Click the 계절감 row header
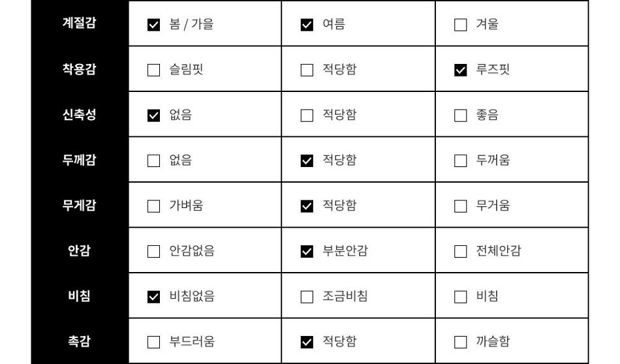 click(x=80, y=23)
